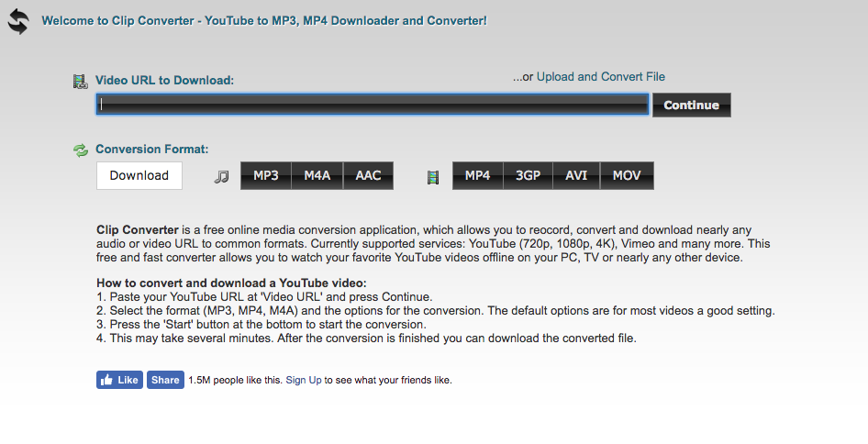Choose AVI video format
The height and width of the screenshot is (444, 868).
coord(576,175)
